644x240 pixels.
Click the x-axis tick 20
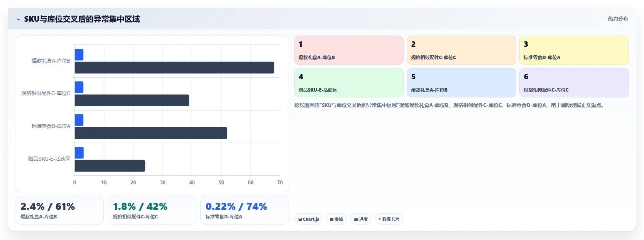(133, 182)
